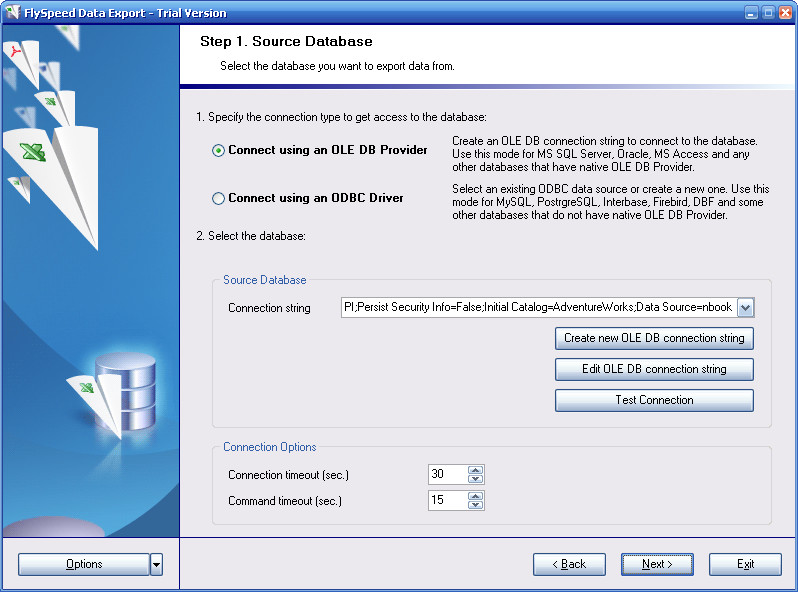
Task: Click the 'Connection timeout (sec.)' label
Action: coord(289,475)
